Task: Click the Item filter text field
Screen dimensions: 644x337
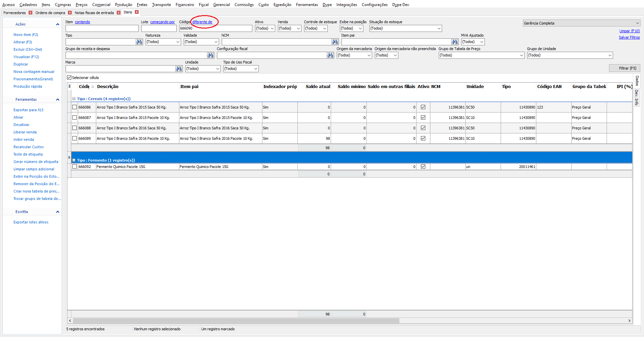Action: (102, 29)
